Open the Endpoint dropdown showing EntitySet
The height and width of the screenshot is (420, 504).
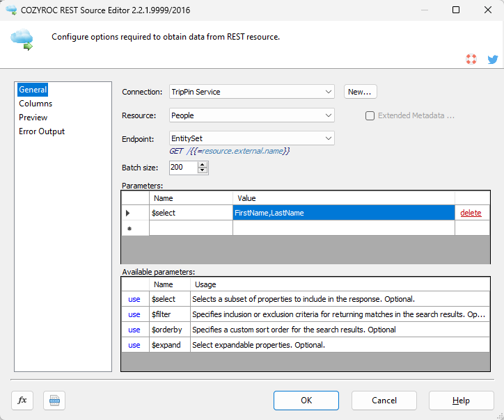click(252, 138)
